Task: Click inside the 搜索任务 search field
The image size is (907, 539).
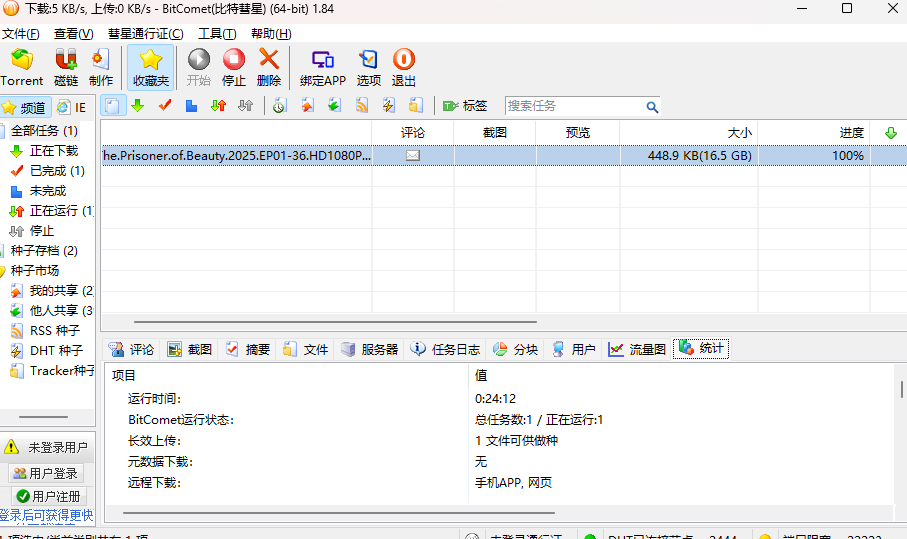Action: [x=574, y=106]
